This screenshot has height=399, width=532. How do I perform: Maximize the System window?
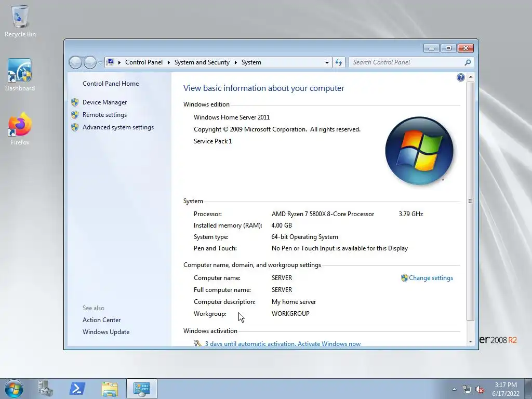448,48
